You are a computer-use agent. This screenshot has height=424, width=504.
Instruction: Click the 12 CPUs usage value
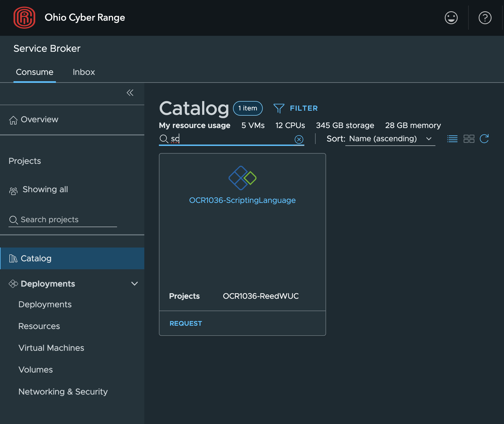(x=290, y=126)
